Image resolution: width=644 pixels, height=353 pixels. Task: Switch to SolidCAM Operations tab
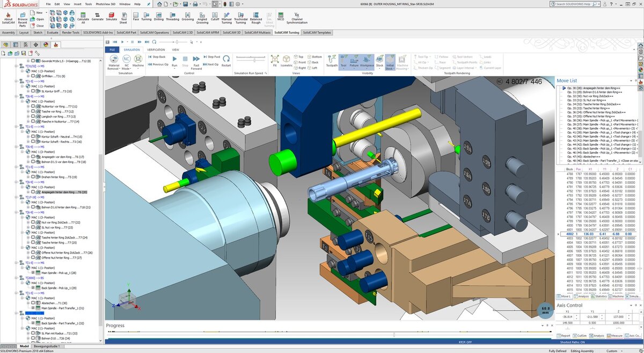(x=154, y=32)
